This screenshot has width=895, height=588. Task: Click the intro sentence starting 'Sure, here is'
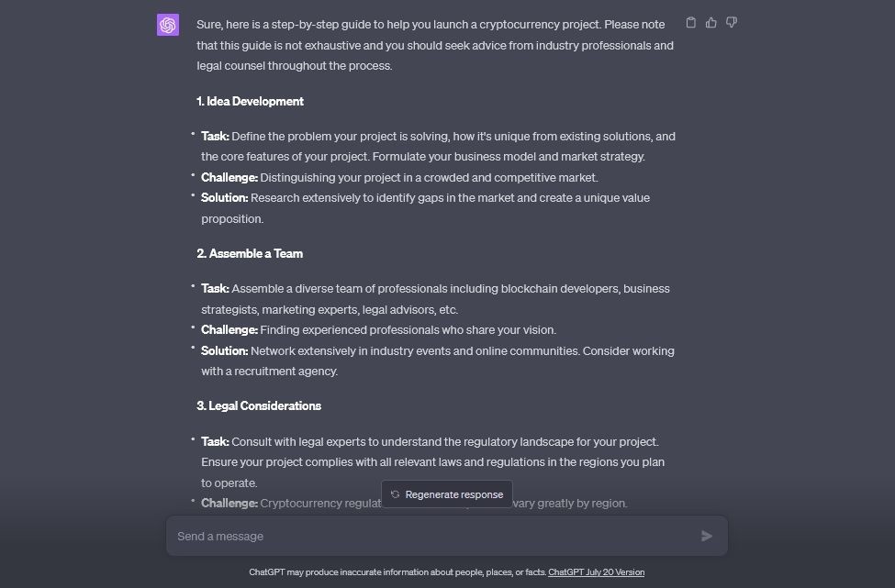(x=435, y=45)
